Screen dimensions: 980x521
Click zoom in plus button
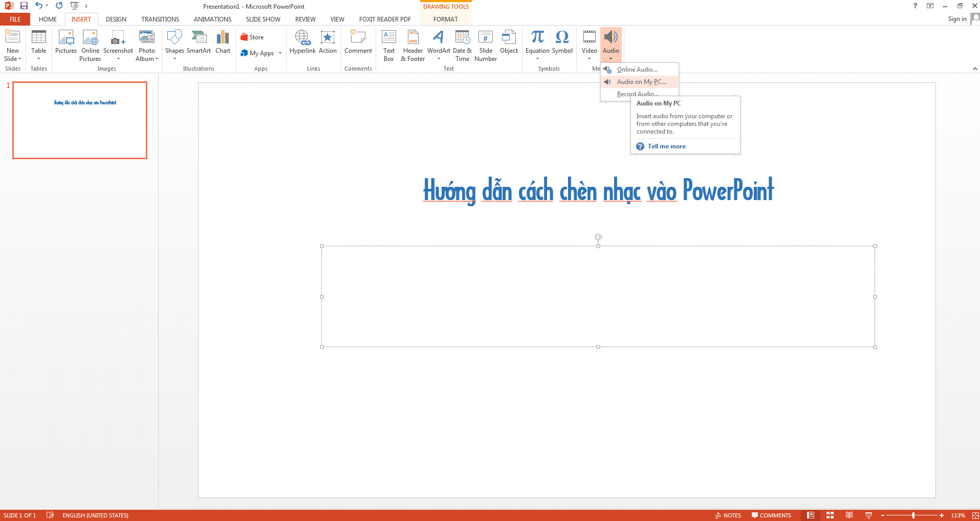(x=942, y=515)
